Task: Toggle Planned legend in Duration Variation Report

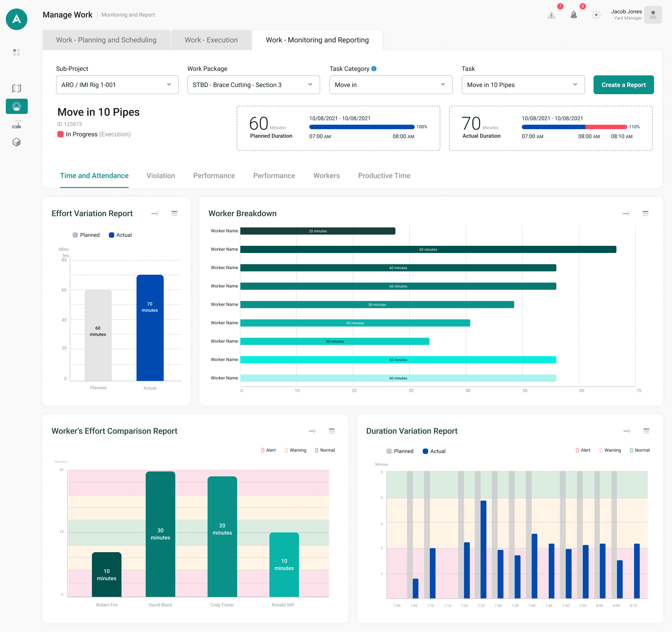Action: click(x=400, y=451)
